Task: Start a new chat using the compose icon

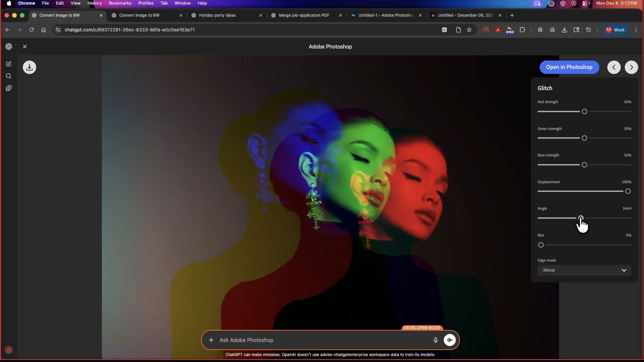Action: 9,64
